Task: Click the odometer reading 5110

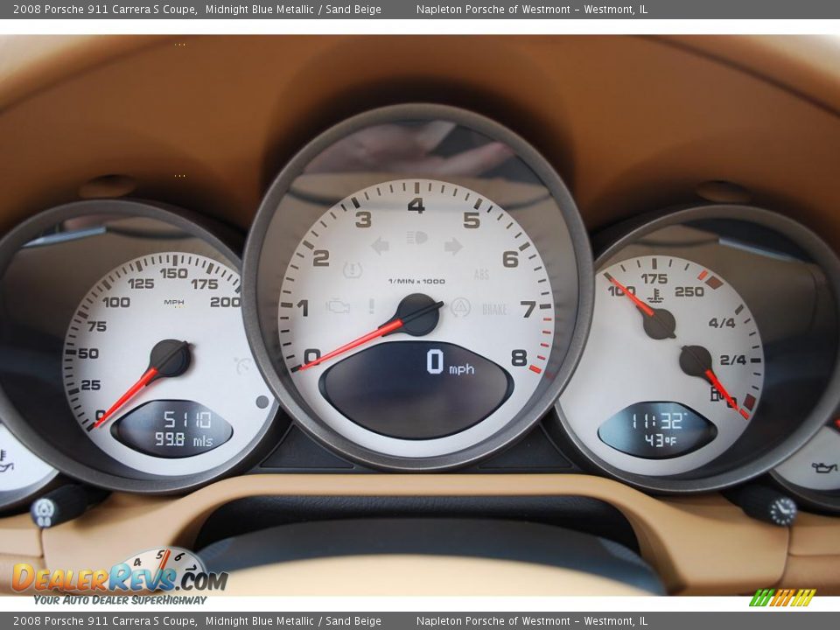Action: 187,419
